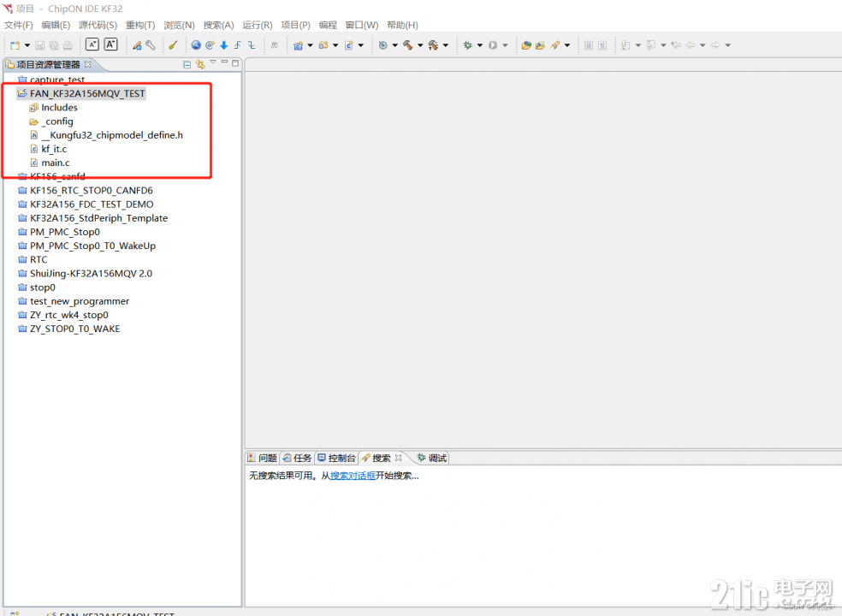The image size is (842, 616).
Task: Click the open type folder icon
Action: pyautogui.click(x=526, y=45)
